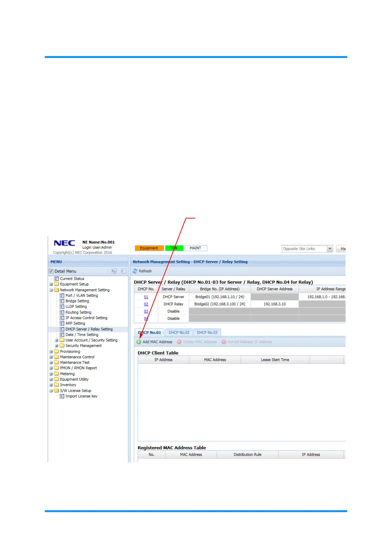Click the Bridge Setting page icon

tap(62, 301)
